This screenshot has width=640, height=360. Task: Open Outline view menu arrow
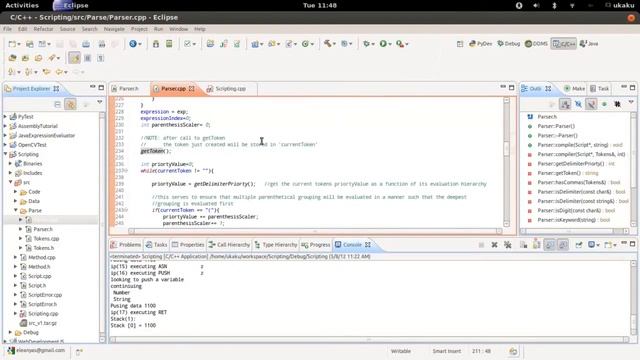coord(631,102)
